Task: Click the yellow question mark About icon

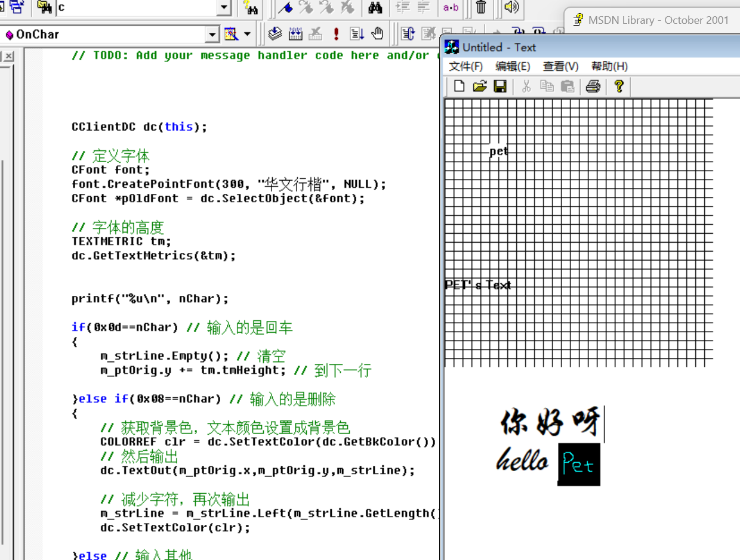Action: [619, 86]
